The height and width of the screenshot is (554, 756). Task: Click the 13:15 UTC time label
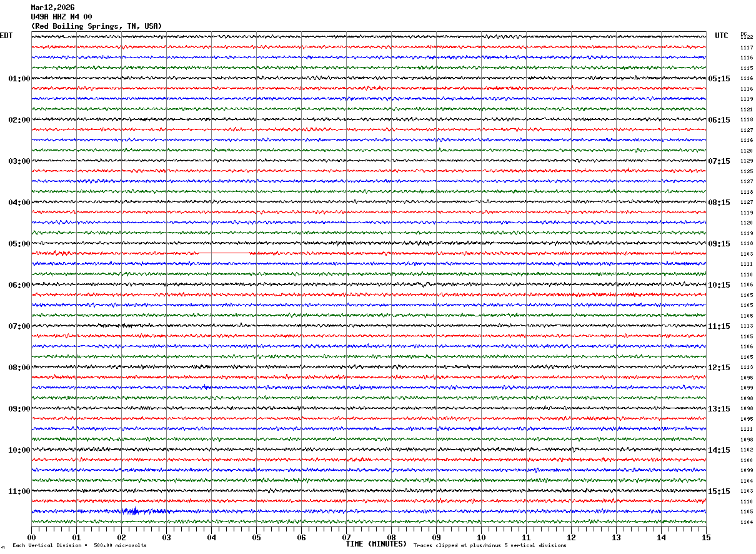(719, 409)
